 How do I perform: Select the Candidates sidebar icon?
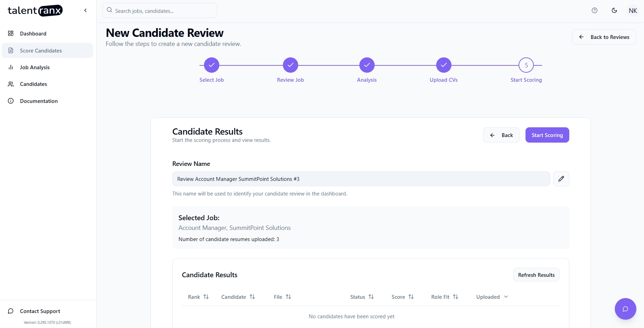(10, 84)
